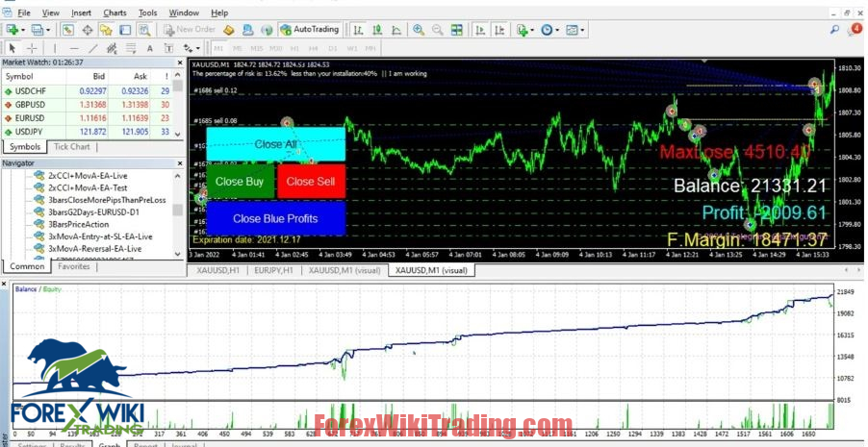
Task: Open the Charts menu
Action: pyautogui.click(x=115, y=12)
